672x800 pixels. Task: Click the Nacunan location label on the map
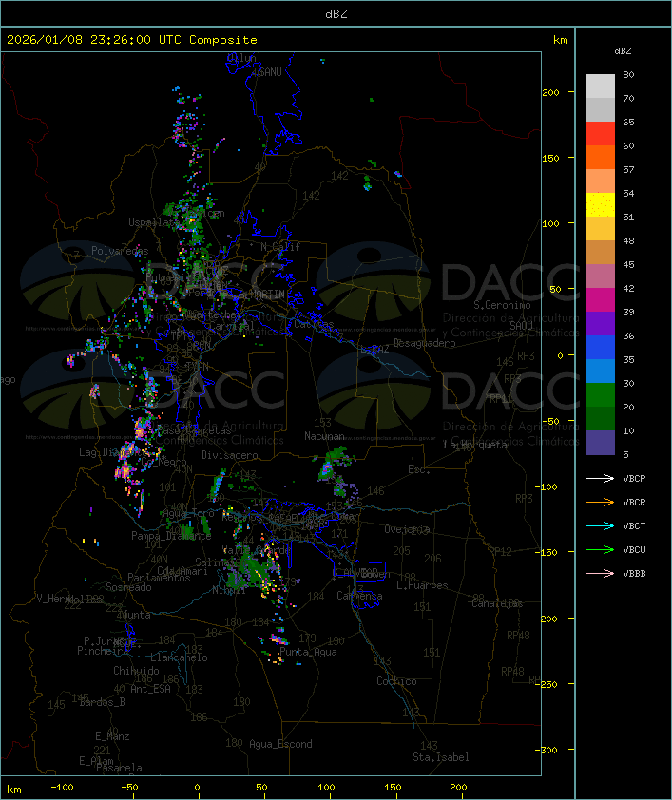(324, 436)
